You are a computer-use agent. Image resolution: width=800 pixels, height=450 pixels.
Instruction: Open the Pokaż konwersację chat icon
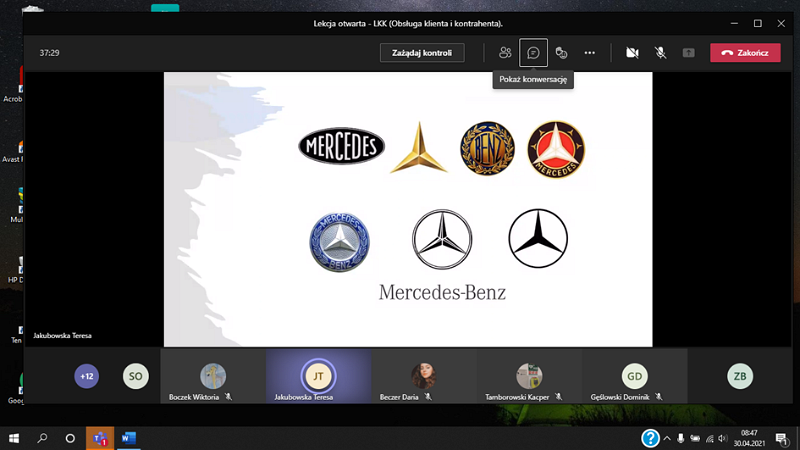533,53
